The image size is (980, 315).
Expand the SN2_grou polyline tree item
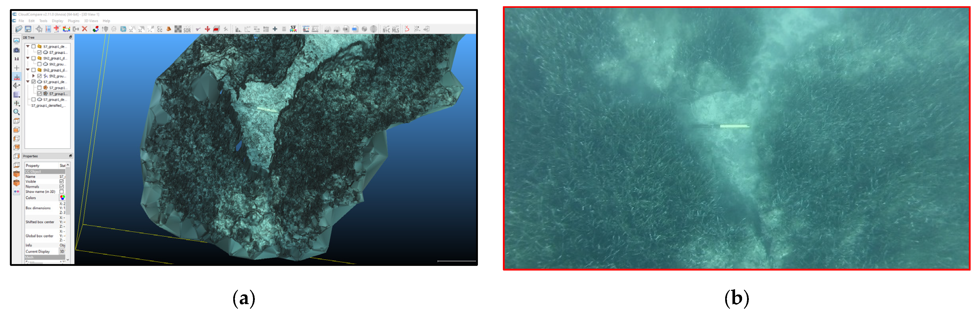point(34,76)
